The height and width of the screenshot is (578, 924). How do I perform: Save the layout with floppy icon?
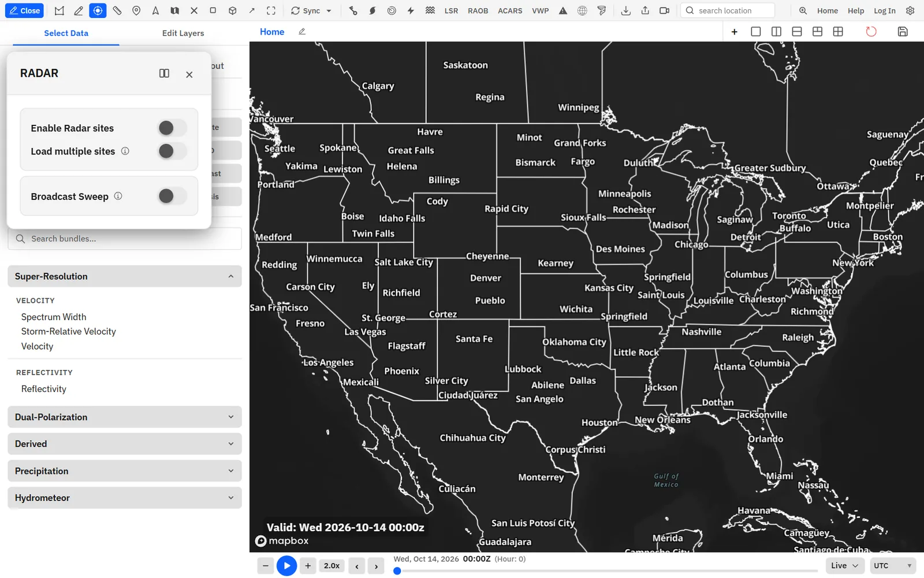pos(903,32)
